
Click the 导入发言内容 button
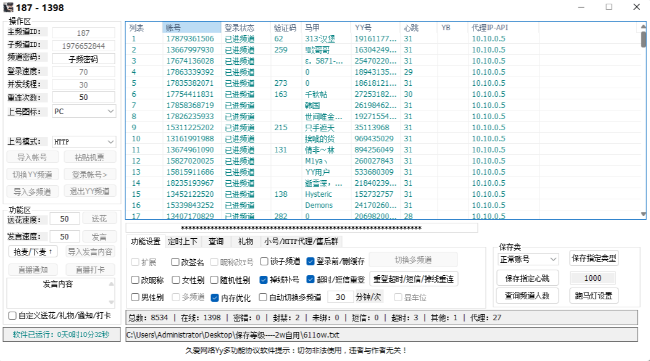tap(90, 252)
